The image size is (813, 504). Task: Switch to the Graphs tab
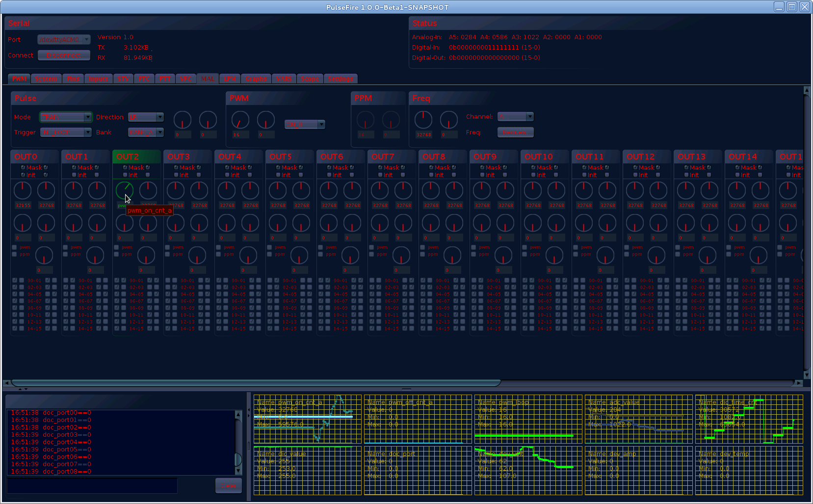(256, 79)
